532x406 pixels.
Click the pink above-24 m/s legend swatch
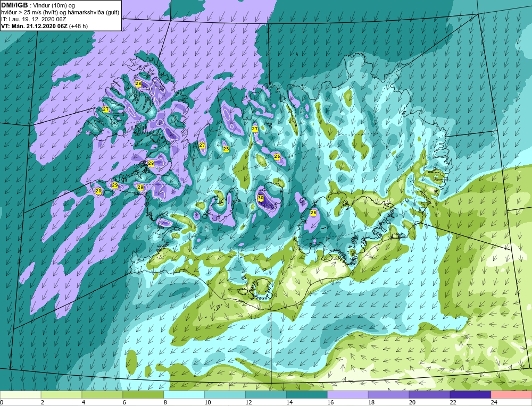click(x=511, y=395)
